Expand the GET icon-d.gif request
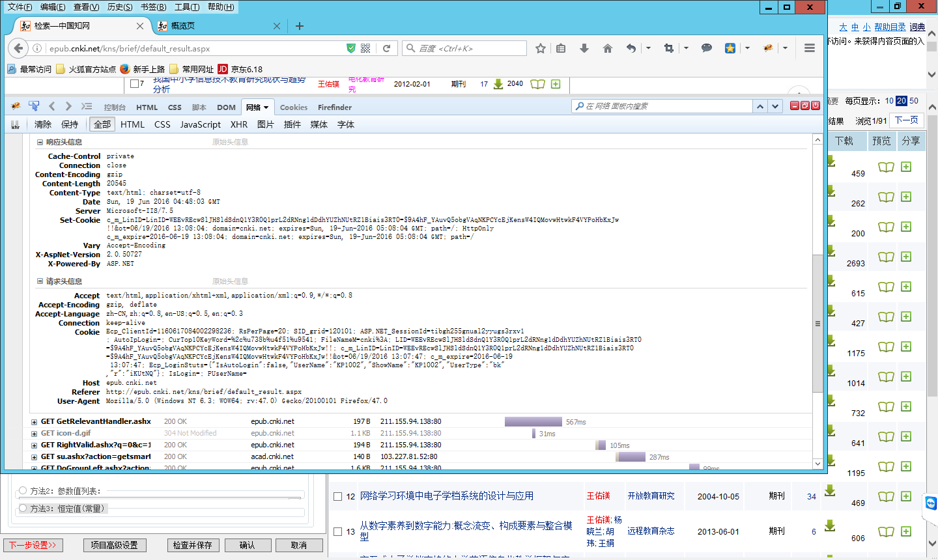938x560 pixels. coord(34,434)
